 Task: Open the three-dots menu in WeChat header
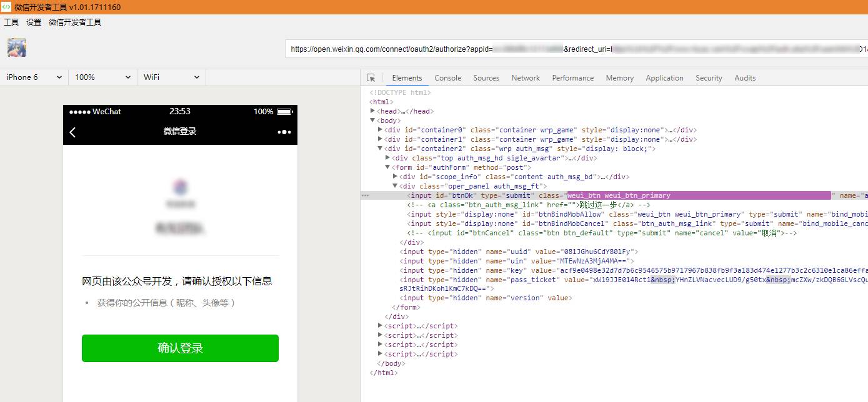click(x=284, y=132)
